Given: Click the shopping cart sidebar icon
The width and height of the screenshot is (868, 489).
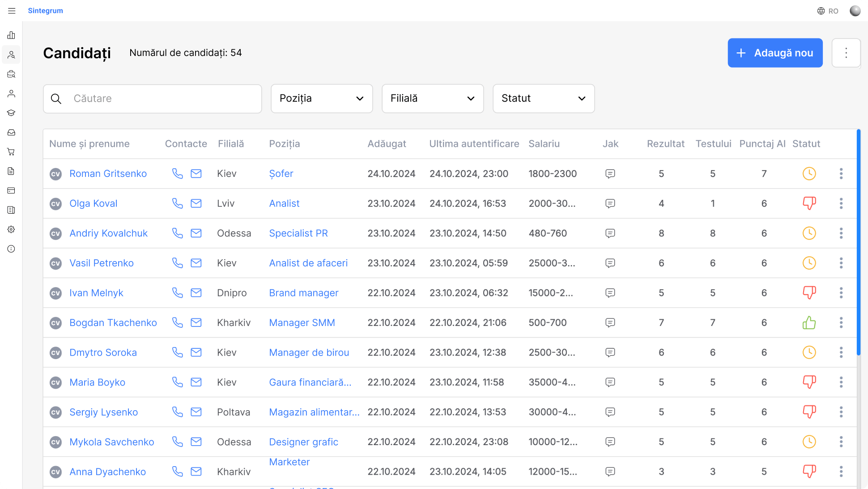Looking at the screenshot, I should coord(11,152).
